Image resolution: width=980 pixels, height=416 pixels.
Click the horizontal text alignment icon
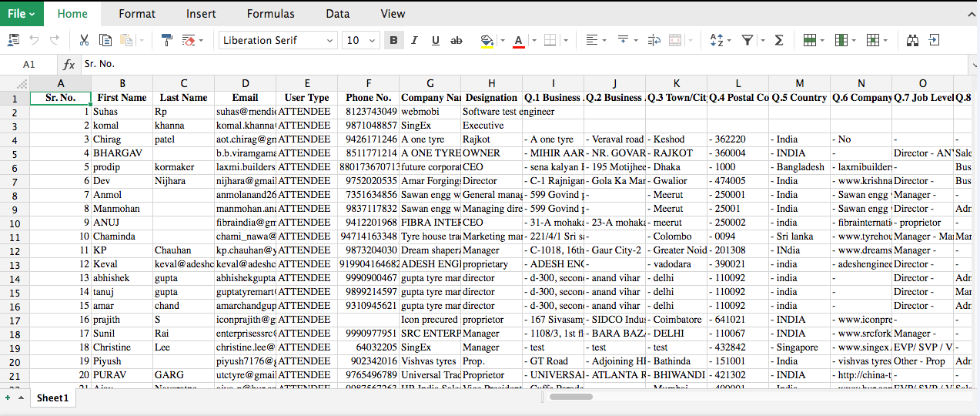[591, 40]
